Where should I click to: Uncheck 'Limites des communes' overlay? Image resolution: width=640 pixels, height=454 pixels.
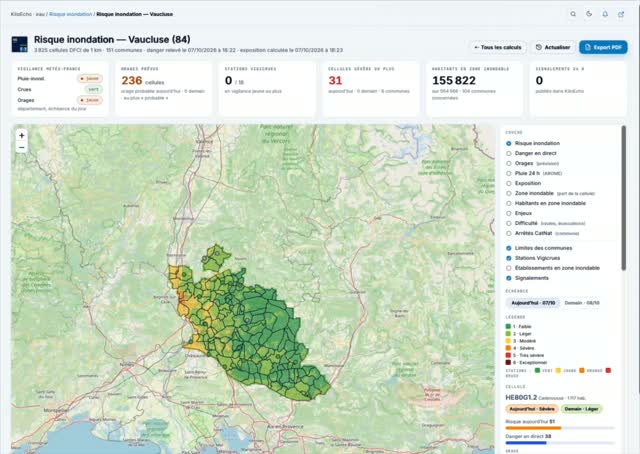point(509,248)
